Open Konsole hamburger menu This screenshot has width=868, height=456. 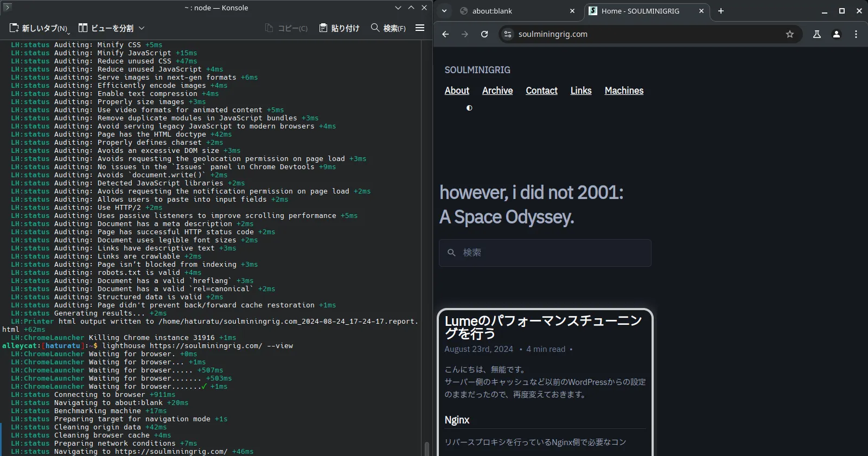point(420,28)
